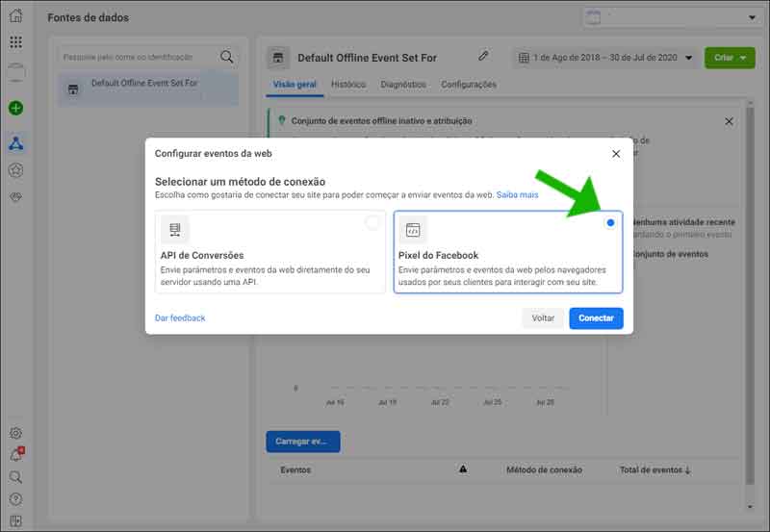This screenshot has height=532, width=770.
Task: Open the data sources triangle icon
Action: click(x=15, y=143)
